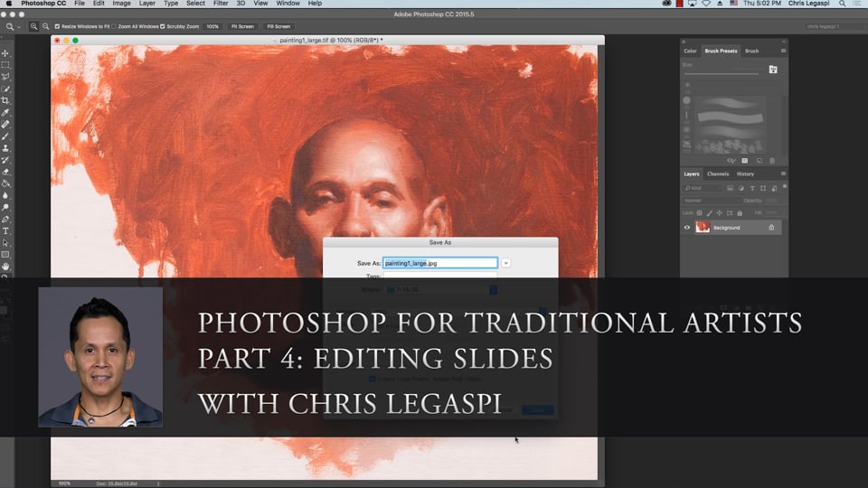
Task: Hide the Background layer with eye icon
Action: click(687, 228)
